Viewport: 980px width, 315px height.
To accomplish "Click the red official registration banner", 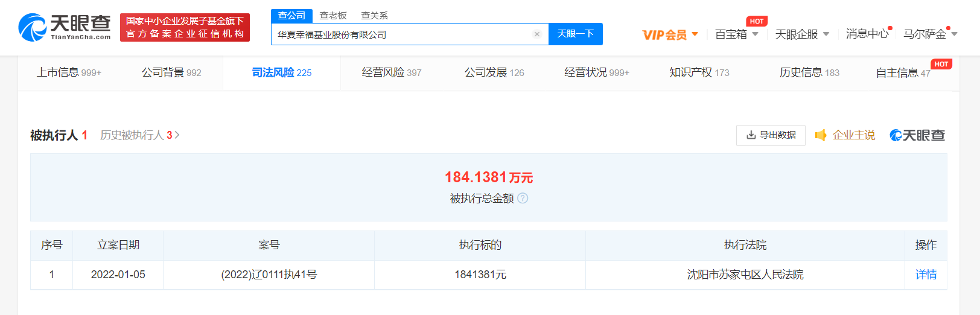I will coord(185,28).
